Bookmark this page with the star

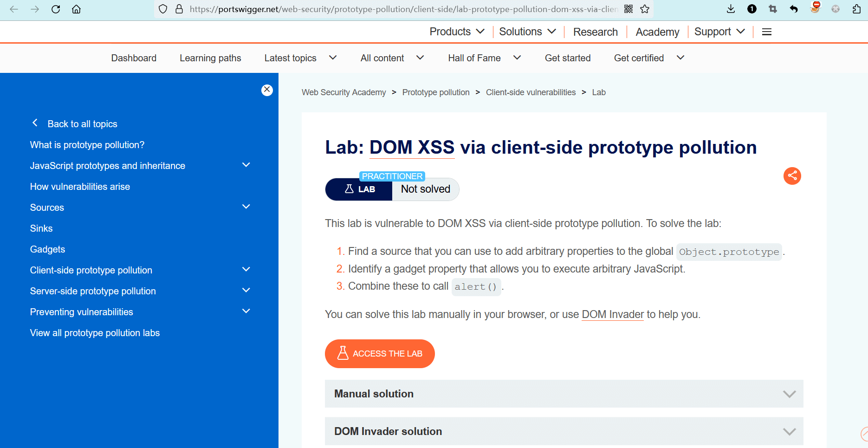645,9
